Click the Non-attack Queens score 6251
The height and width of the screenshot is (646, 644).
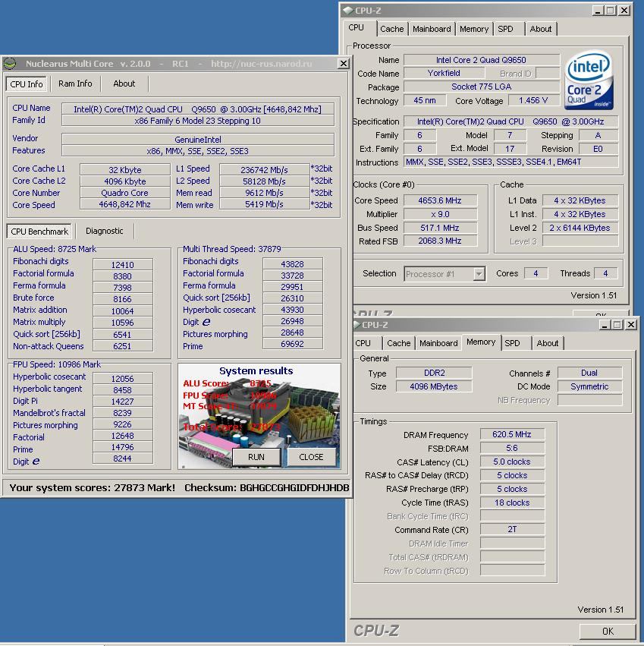coord(123,346)
